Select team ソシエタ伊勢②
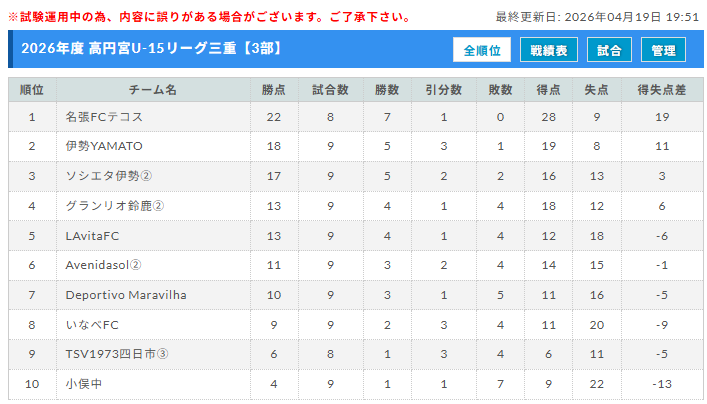The image size is (707, 404). point(108,176)
